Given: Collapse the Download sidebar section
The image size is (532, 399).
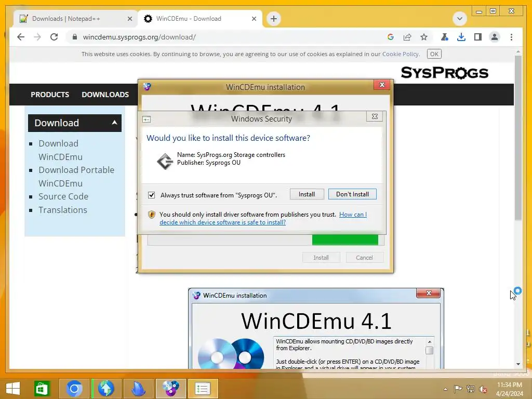Looking at the screenshot, I should click(75, 123).
